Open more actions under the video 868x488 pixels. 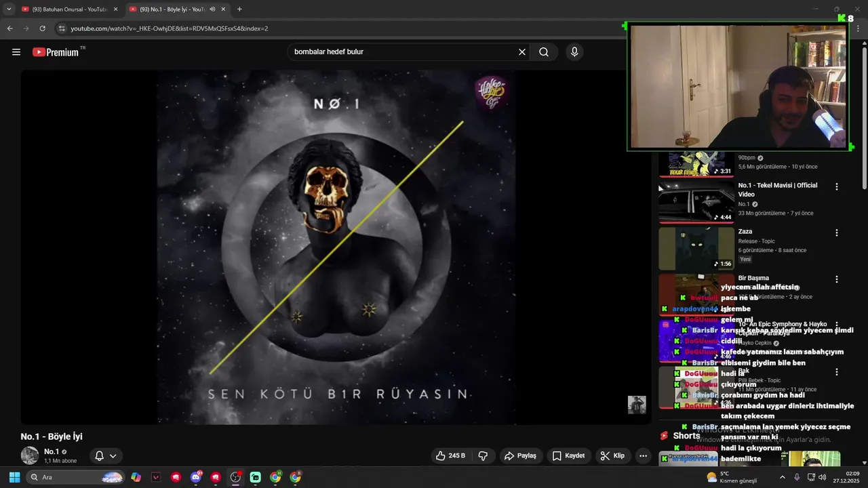tap(643, 456)
